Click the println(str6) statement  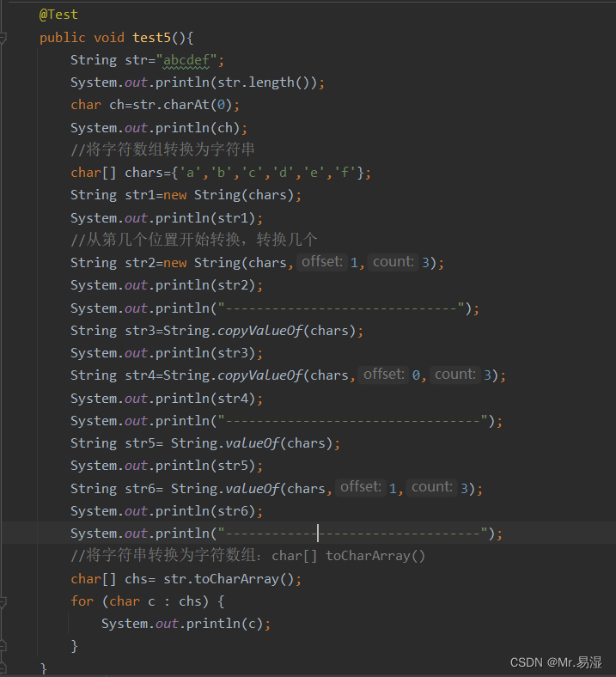[x=167, y=511]
